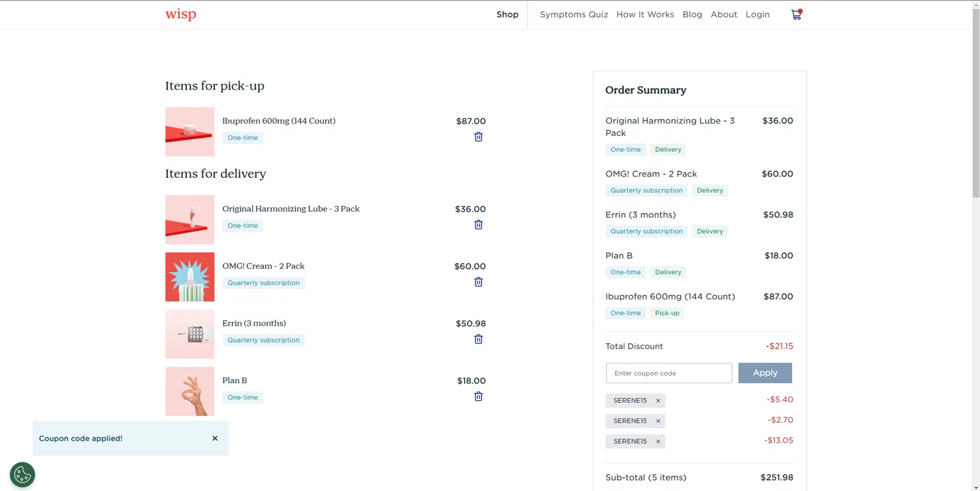Open OMG! Cream product image
980x491 pixels.
coord(189,277)
